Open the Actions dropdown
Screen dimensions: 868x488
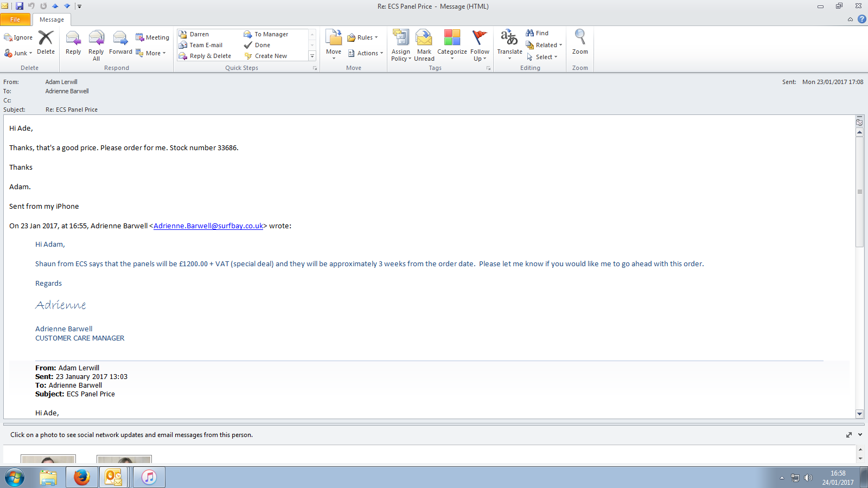(365, 53)
